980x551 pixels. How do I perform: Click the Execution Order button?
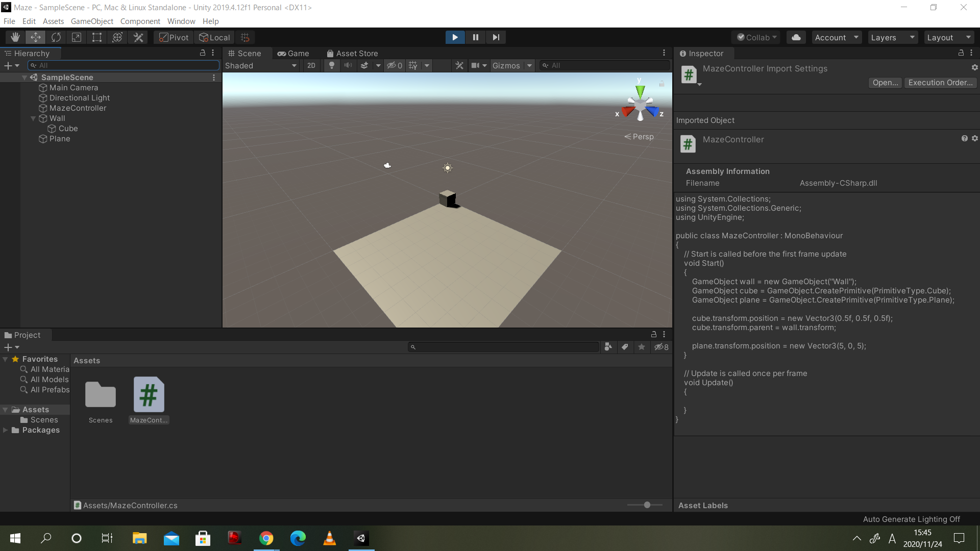[x=940, y=82]
